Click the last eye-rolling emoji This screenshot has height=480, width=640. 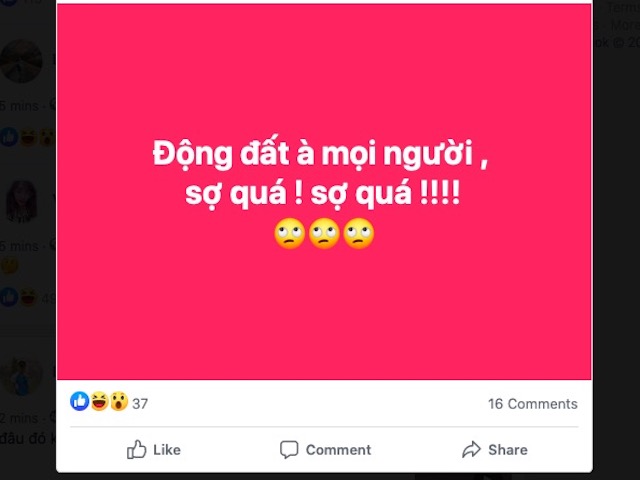click(x=358, y=234)
